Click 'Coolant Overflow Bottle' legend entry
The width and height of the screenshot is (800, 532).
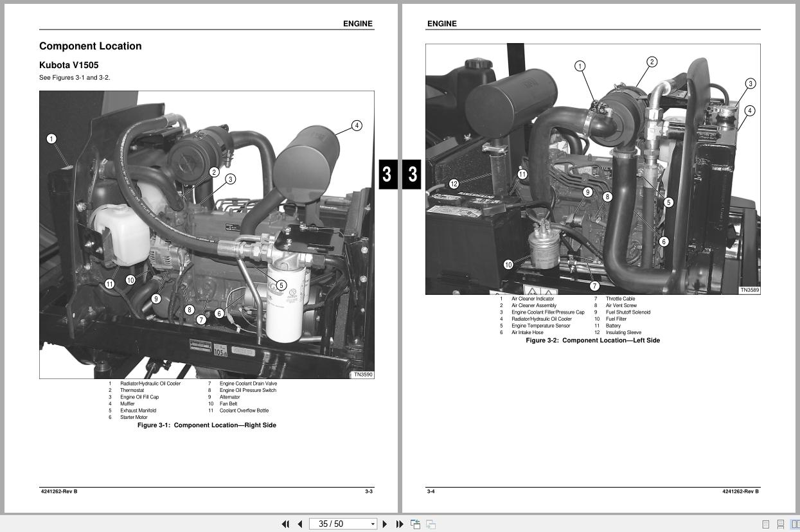coord(244,411)
